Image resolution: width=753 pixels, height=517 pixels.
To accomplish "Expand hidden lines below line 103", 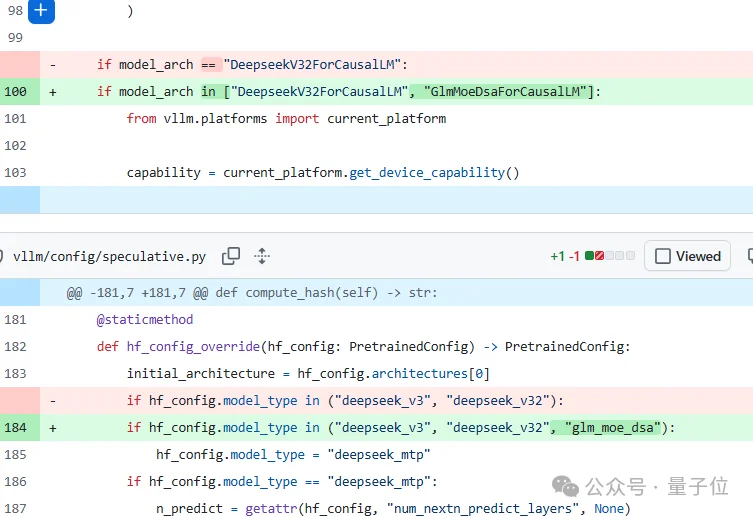I will [20, 200].
